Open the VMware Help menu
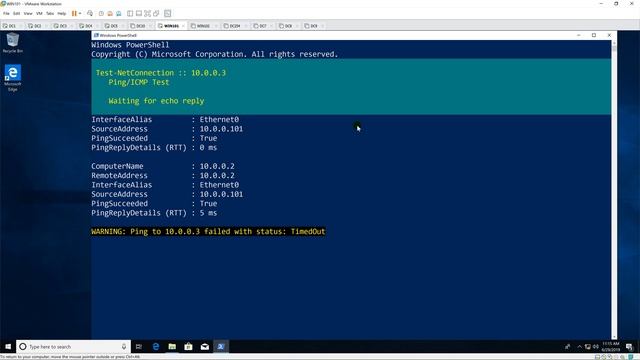This screenshot has height=360, width=640. [x=62, y=13]
